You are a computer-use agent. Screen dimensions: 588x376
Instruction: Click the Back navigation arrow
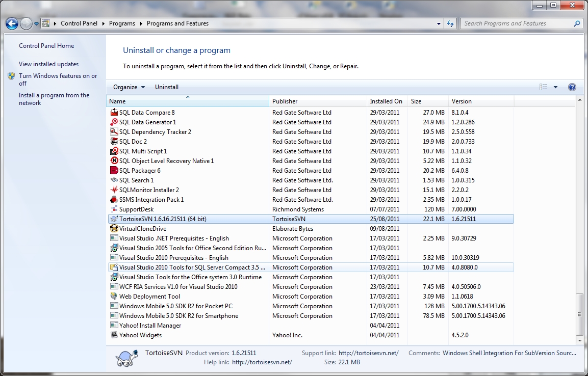click(12, 23)
